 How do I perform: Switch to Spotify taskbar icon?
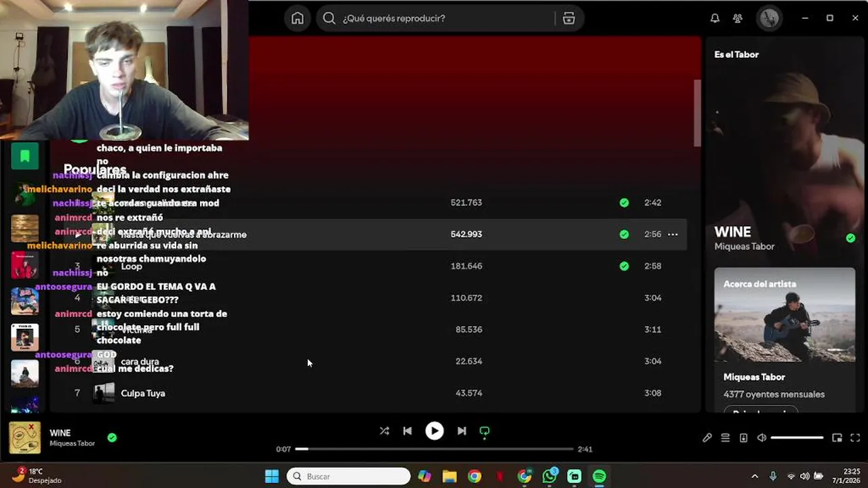599,476
